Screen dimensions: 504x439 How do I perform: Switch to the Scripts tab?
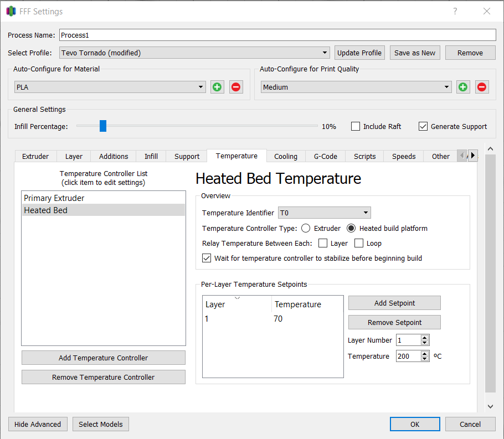pos(364,157)
